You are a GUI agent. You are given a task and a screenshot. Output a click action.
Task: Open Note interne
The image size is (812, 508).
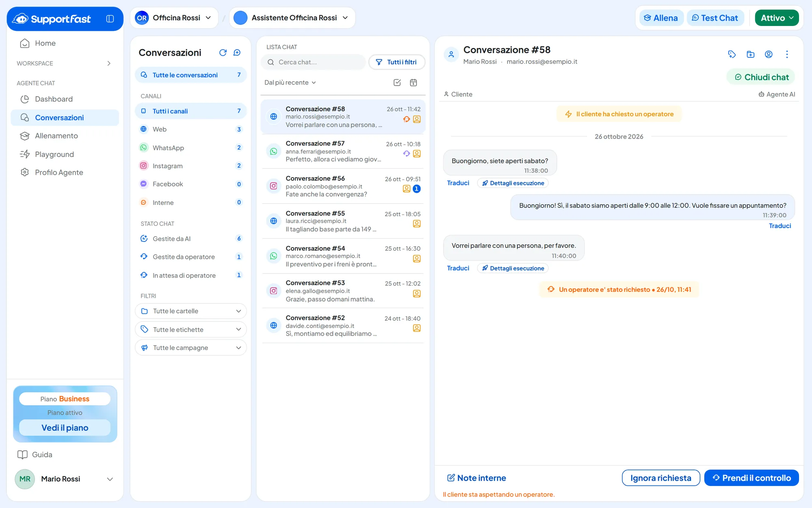pos(477,478)
